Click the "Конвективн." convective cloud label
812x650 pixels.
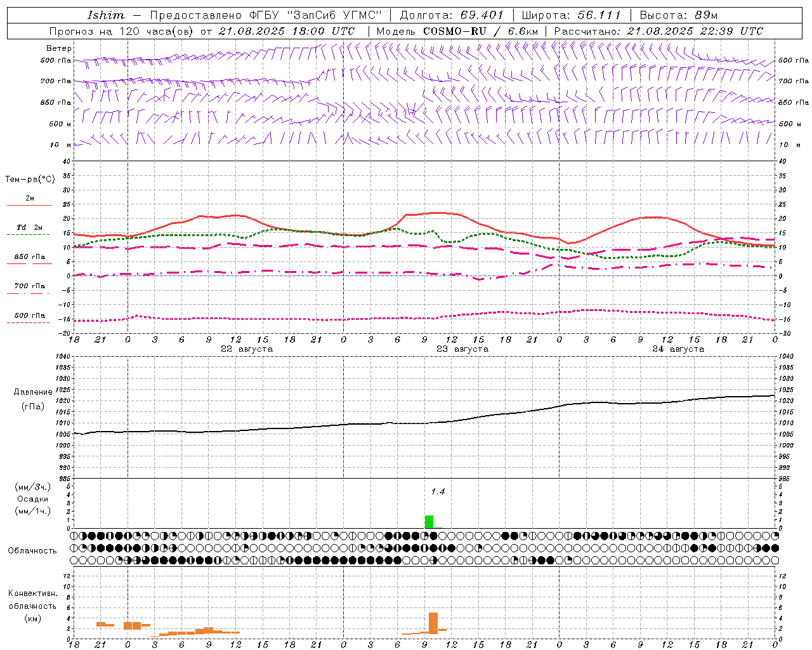32,594
